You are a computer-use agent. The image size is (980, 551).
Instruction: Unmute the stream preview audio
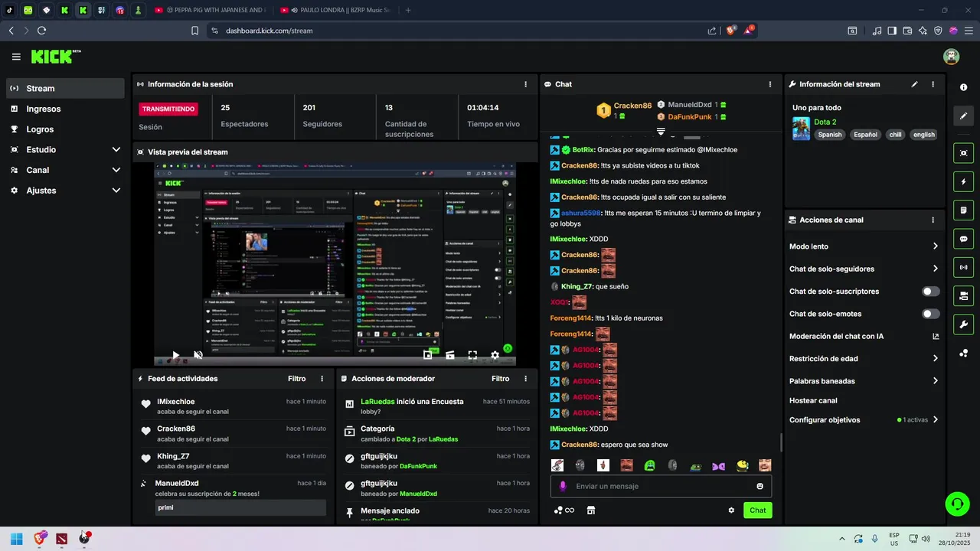pos(198,355)
